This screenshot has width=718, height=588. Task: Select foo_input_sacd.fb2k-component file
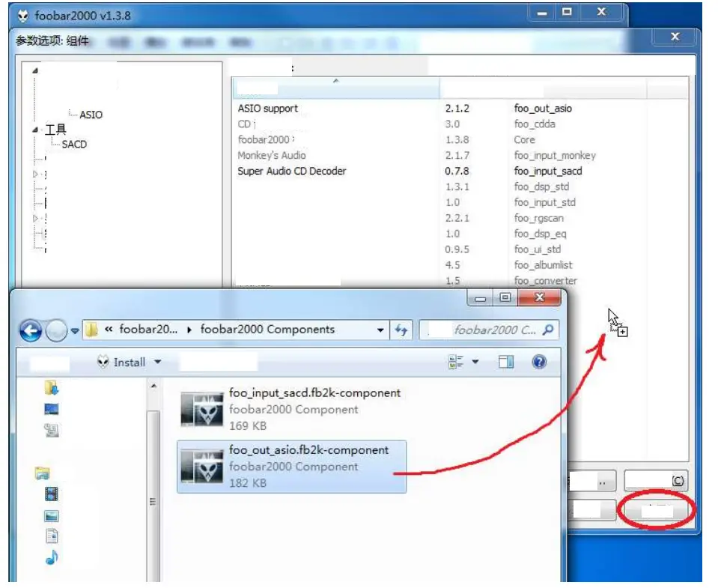(x=292, y=409)
